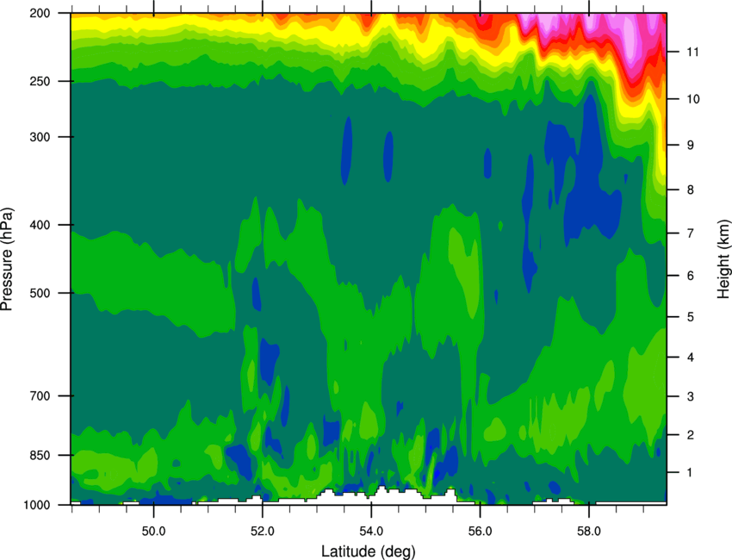Select the 300 pressure tick label

click(x=40, y=137)
